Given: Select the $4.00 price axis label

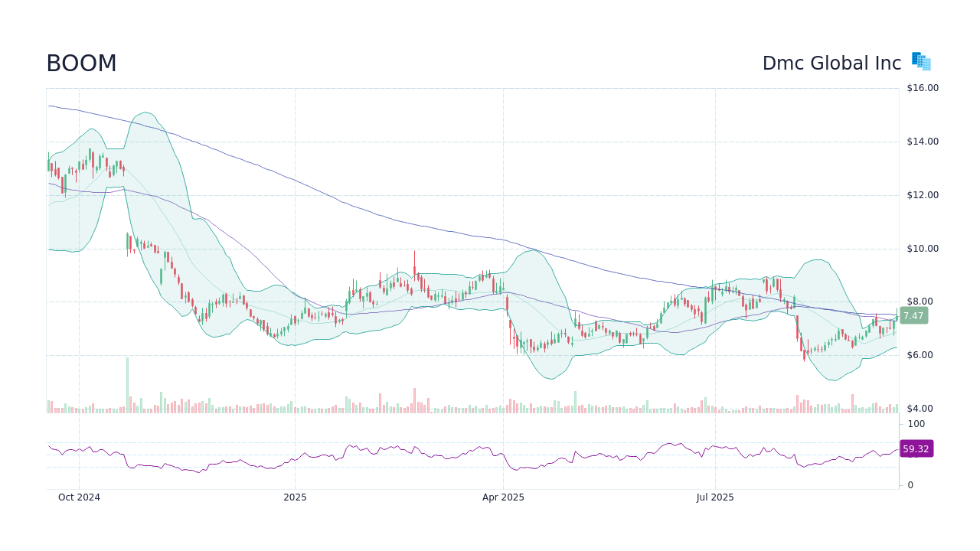Looking at the screenshot, I should click(x=920, y=409).
